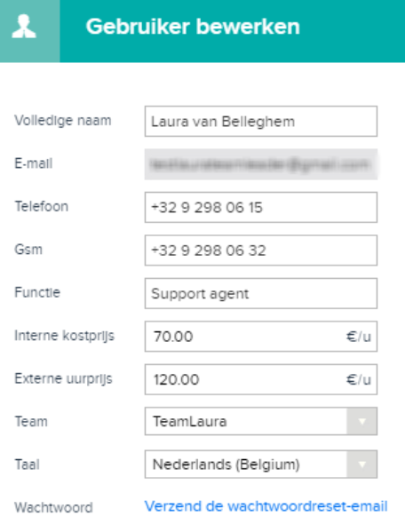
Task: Click the Team field label
Action: (31, 421)
